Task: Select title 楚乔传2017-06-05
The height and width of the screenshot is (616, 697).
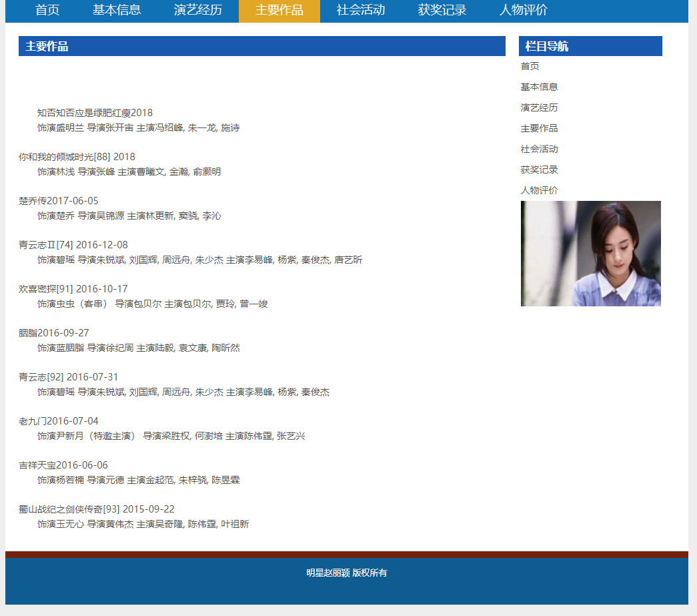Action: [x=58, y=201]
